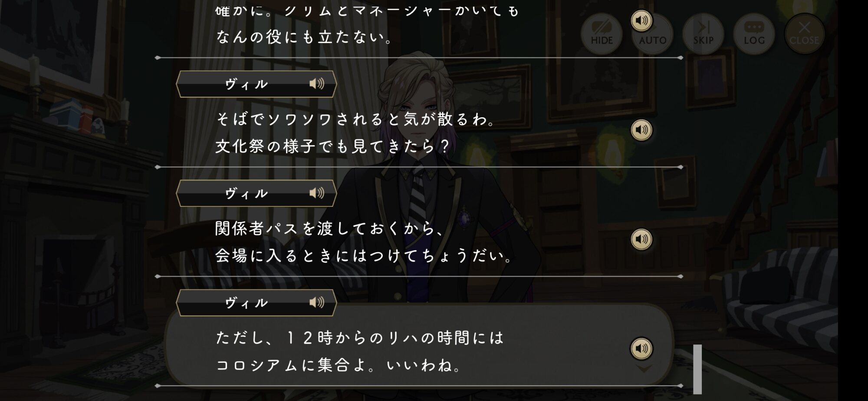Play voice for the top partially visible line
Image resolution: width=868 pixels, height=401 pixels.
641,20
